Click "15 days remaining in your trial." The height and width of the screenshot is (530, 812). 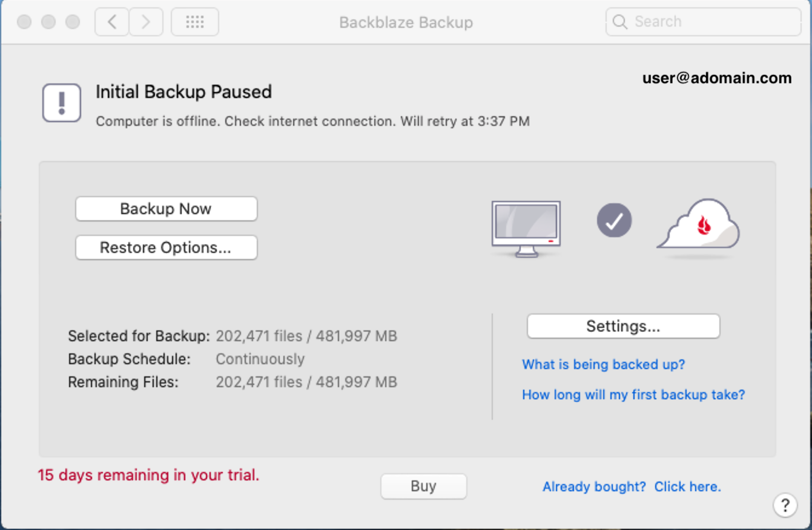point(148,475)
